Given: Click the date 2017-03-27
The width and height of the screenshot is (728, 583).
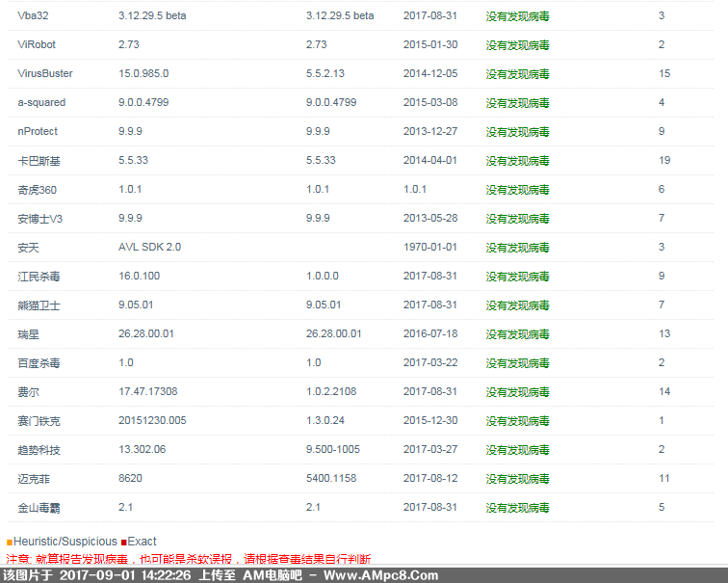Looking at the screenshot, I should point(430,449).
